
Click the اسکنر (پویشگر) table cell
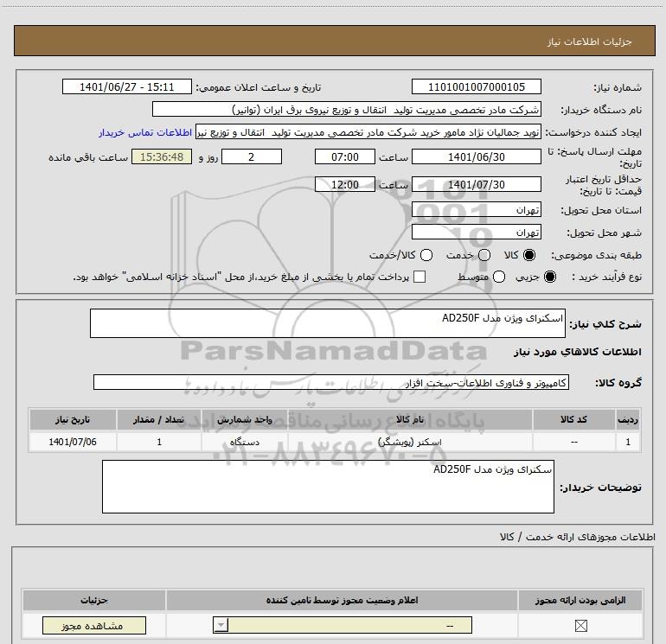(x=410, y=442)
